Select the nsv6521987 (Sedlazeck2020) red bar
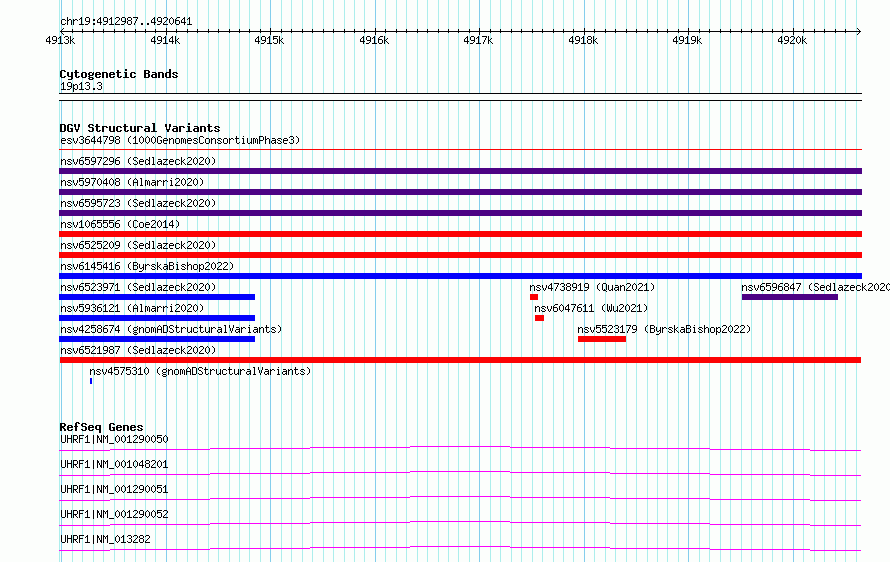890x562 pixels. click(x=460, y=360)
